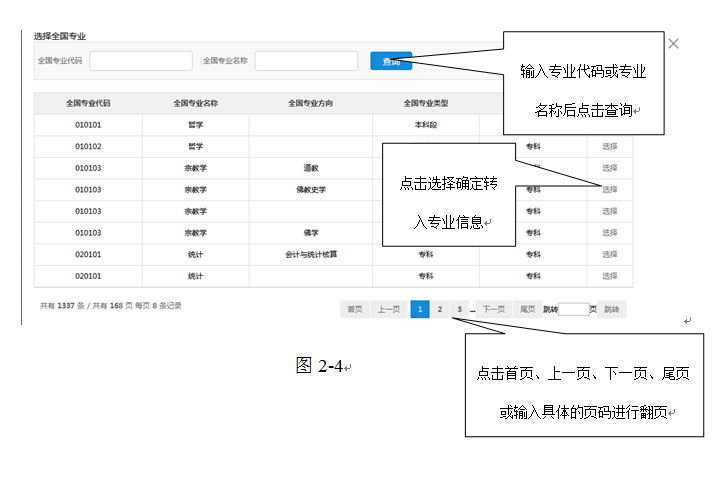Click 选择 in the last table row

tap(609, 276)
